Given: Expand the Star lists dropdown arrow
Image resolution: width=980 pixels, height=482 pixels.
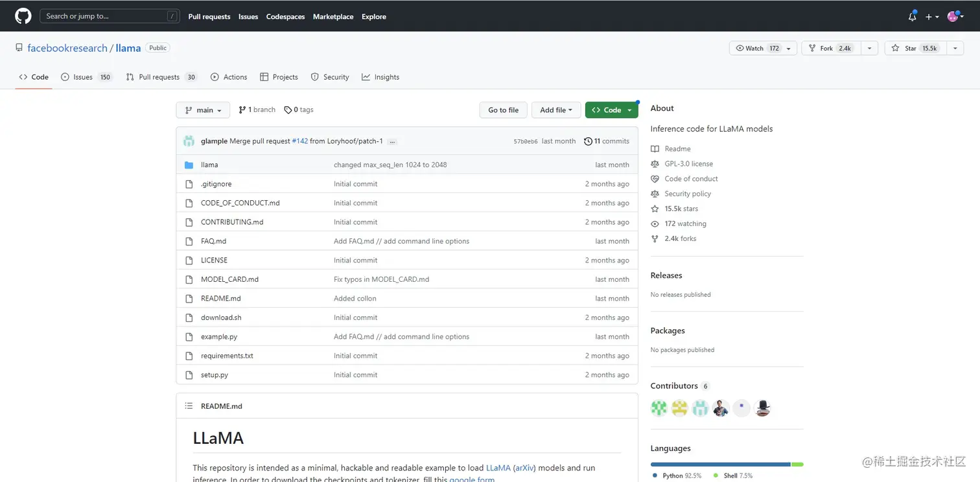Looking at the screenshot, I should [955, 48].
